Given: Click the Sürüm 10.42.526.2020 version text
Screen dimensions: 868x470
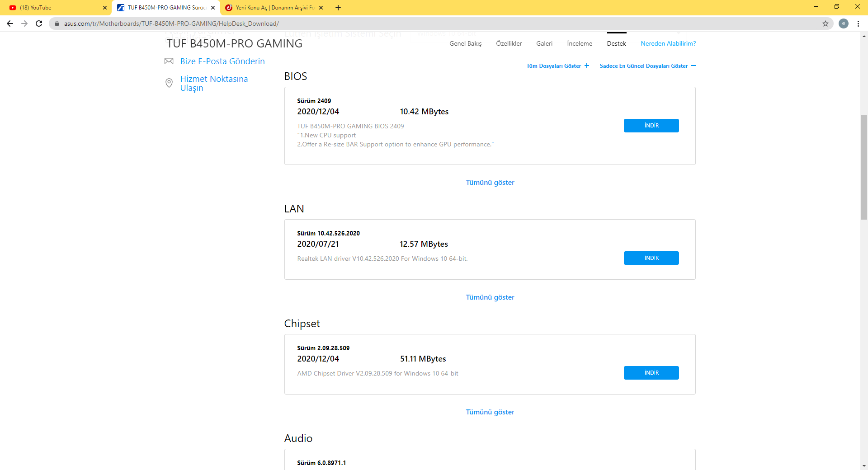Looking at the screenshot, I should (328, 233).
